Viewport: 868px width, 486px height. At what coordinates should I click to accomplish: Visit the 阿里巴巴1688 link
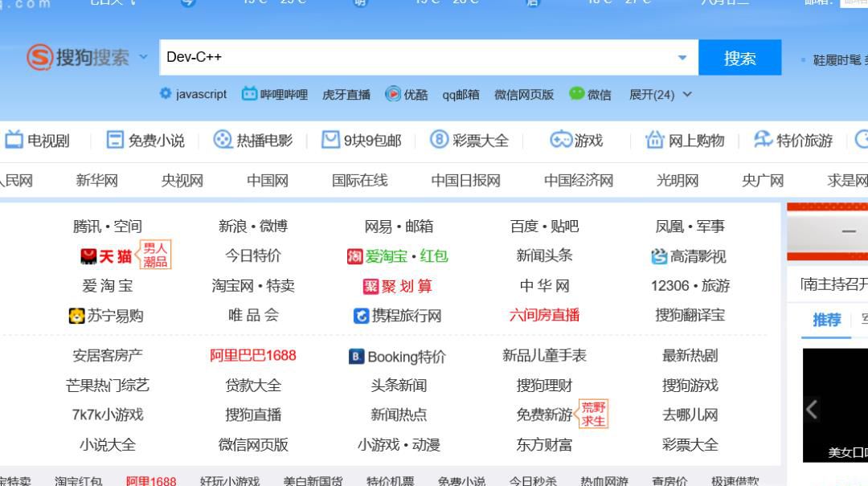tap(252, 355)
